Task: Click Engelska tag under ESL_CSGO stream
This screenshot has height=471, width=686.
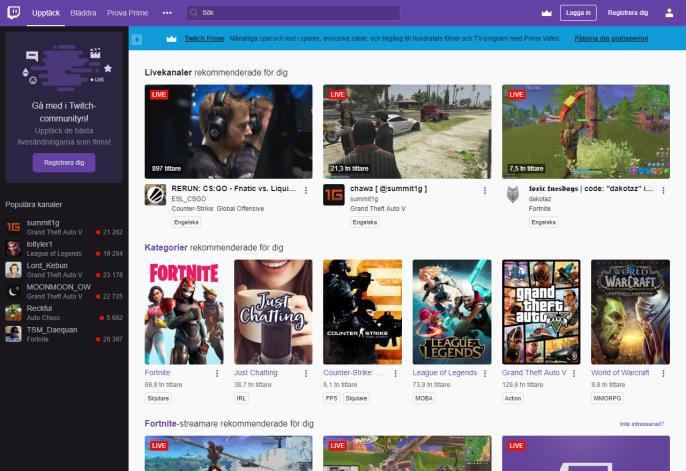Action: [186, 222]
